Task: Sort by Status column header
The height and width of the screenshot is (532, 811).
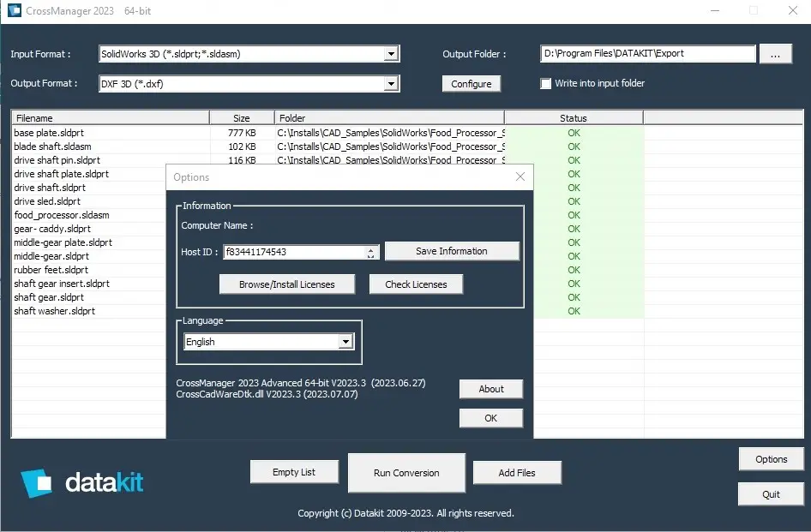Action: [574, 118]
